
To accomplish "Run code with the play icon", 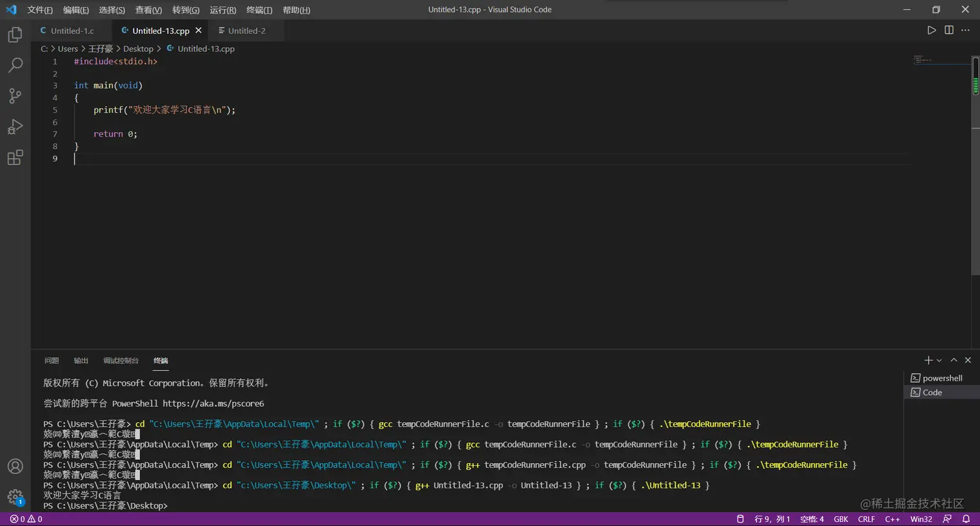I will (x=931, y=30).
